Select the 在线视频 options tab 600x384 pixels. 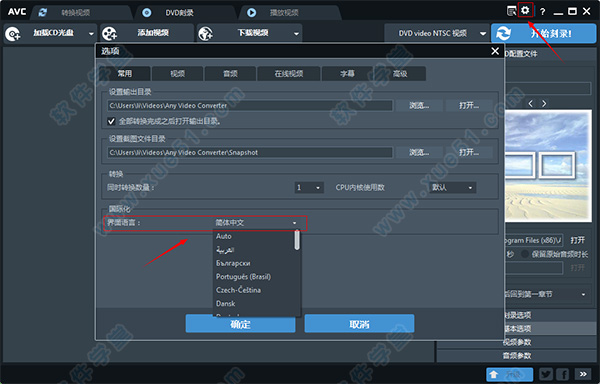click(x=289, y=73)
